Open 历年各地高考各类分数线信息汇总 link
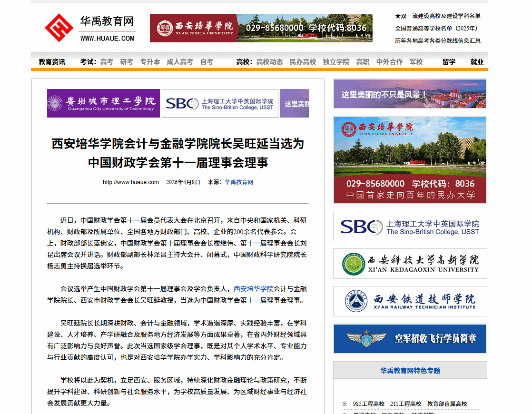The width and height of the screenshot is (532, 414). click(438, 40)
